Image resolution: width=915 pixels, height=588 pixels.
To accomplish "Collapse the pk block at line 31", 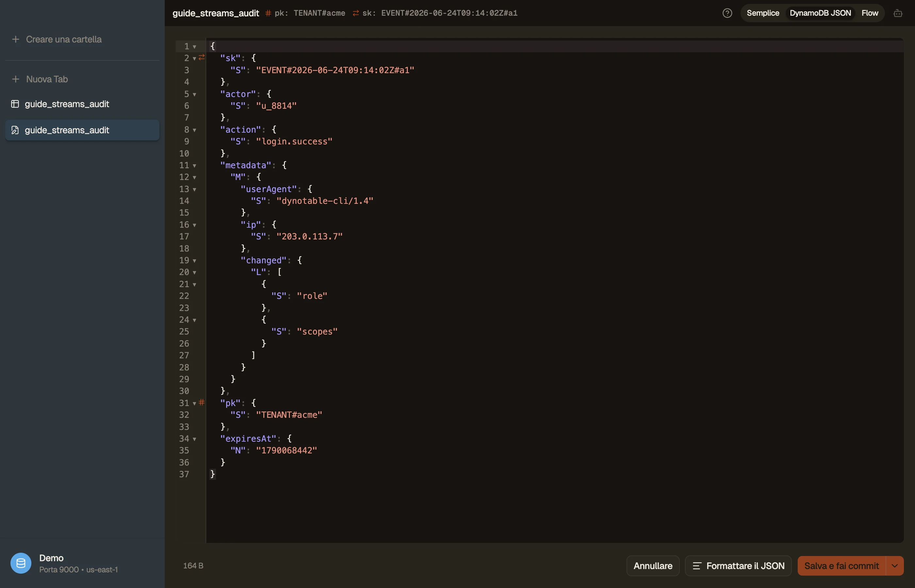I will click(x=194, y=403).
